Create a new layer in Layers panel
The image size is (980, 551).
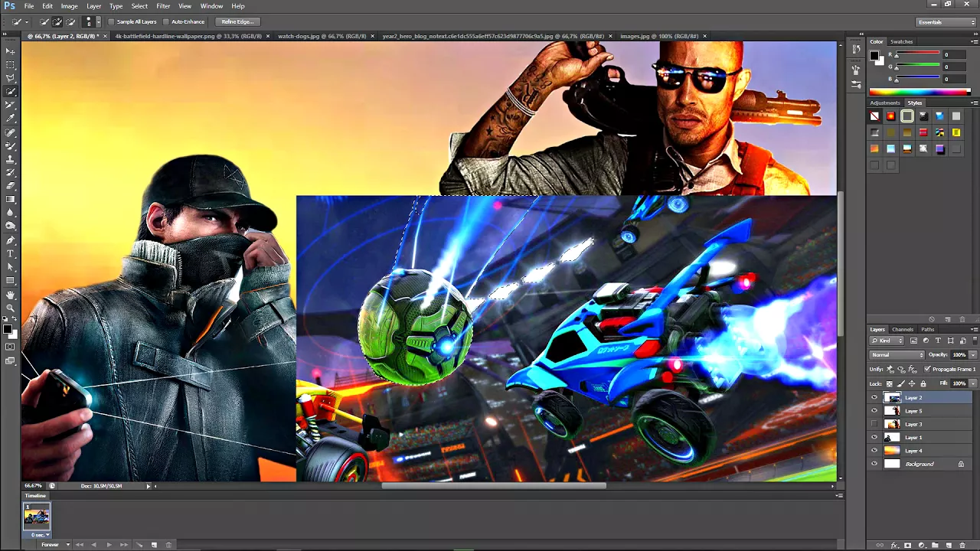click(947, 546)
